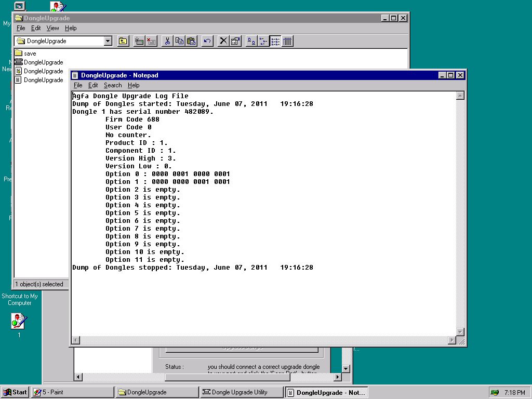Switch folder view to Large Icons
This screenshot has width=532, height=399.
[x=251, y=41]
